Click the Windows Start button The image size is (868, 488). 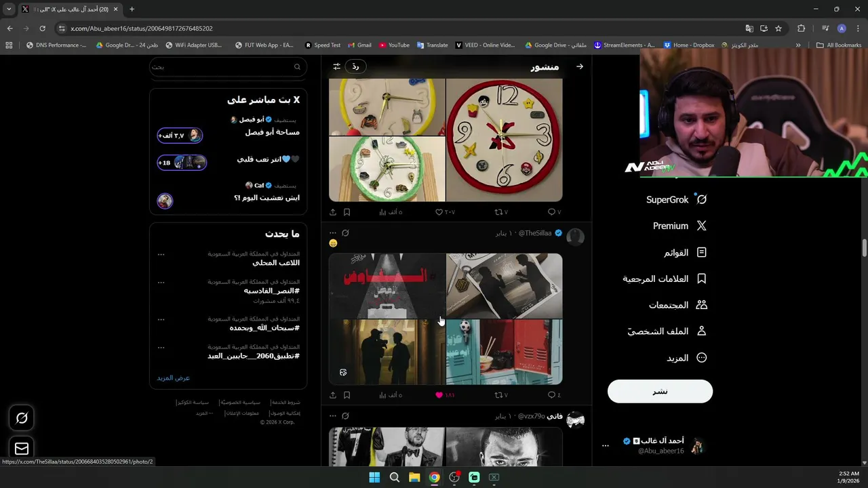tap(374, 477)
